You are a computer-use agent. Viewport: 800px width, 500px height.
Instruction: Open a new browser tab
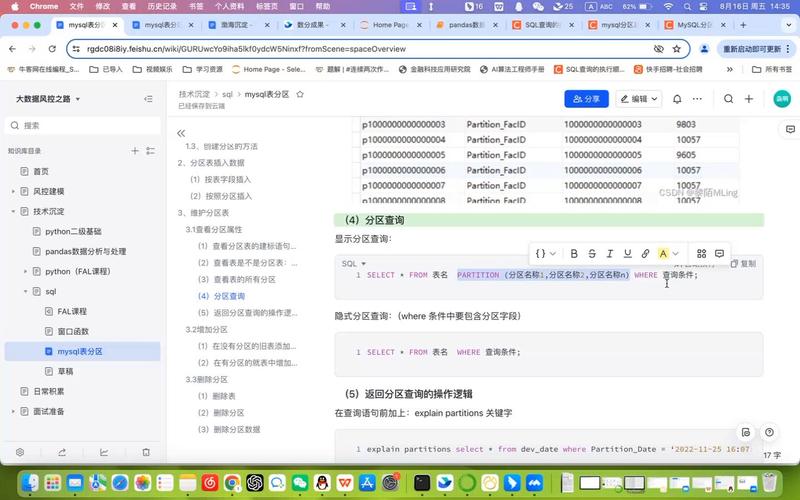pyautogui.click(x=743, y=24)
